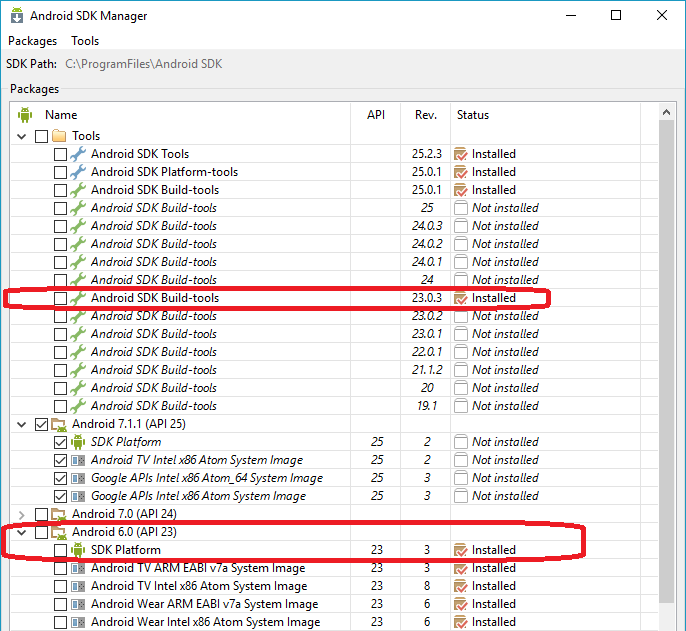
Task: Click the robot icon of API 25 SDK Platform
Action: 78,442
